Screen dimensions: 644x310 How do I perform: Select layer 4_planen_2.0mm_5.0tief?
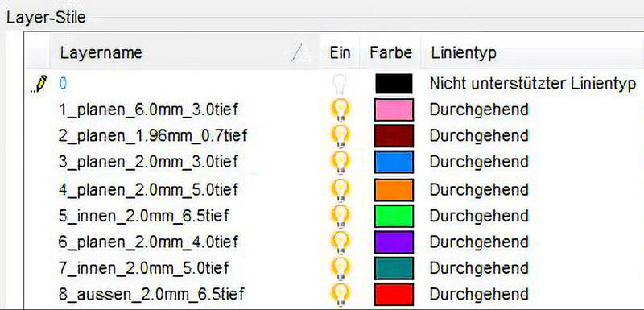(148, 190)
